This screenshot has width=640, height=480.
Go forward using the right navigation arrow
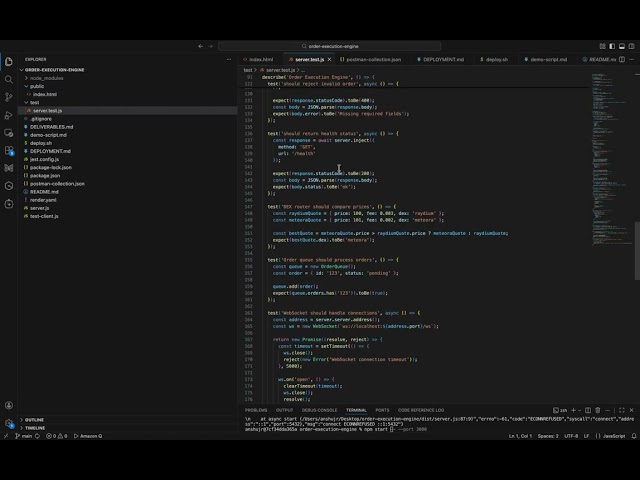(211, 46)
